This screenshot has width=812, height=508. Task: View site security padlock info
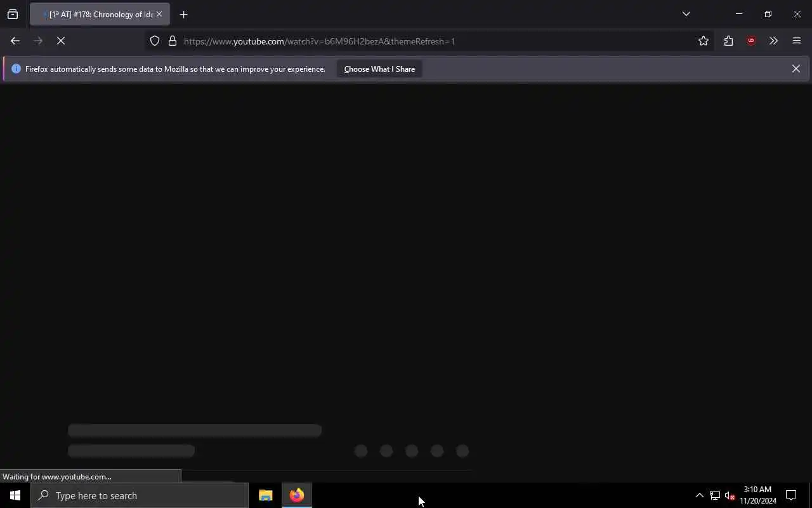[172, 41]
